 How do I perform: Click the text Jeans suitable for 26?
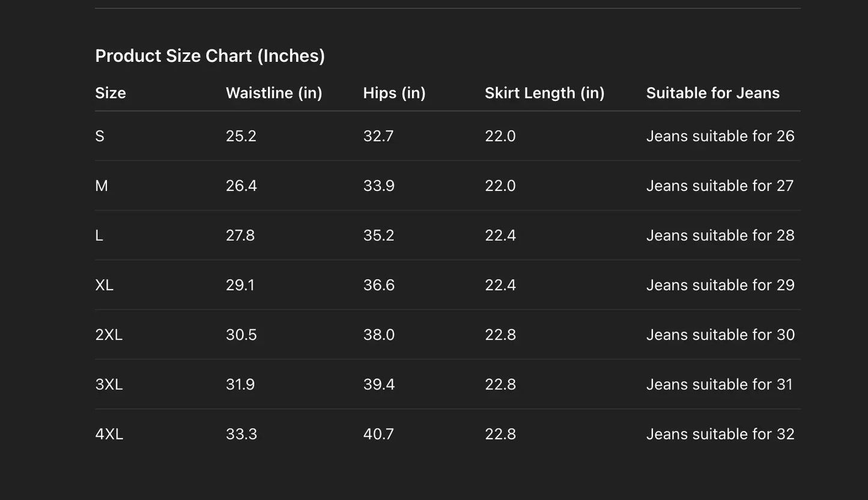720,136
